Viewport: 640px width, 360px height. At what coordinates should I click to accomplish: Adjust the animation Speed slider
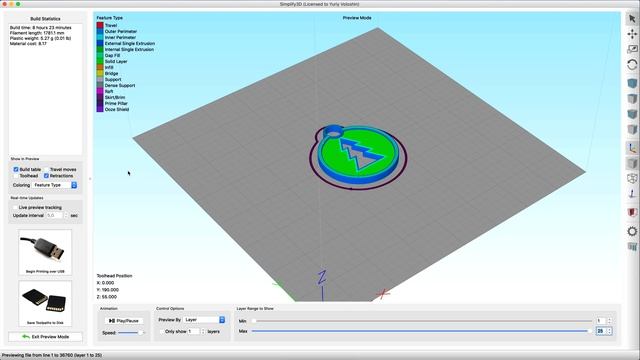131,333
